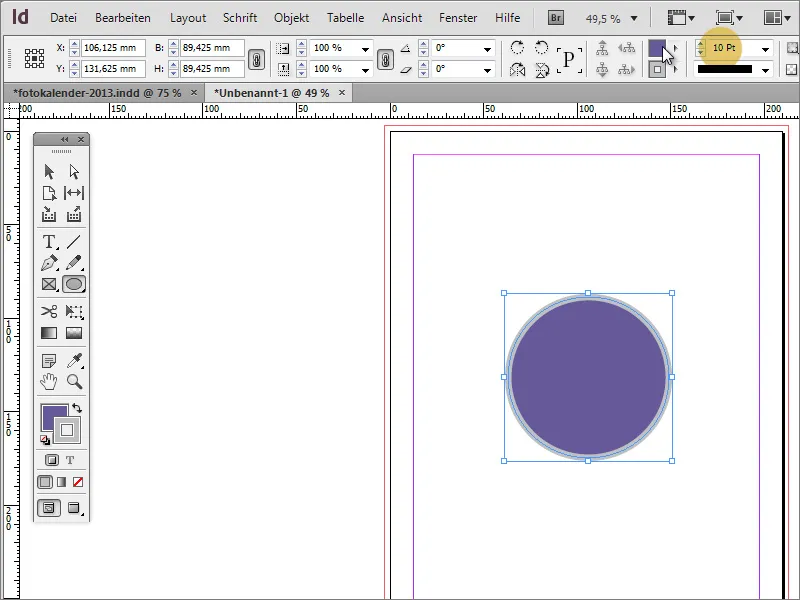Open the Y scale percentage dropdown
The height and width of the screenshot is (600, 800).
[365, 70]
